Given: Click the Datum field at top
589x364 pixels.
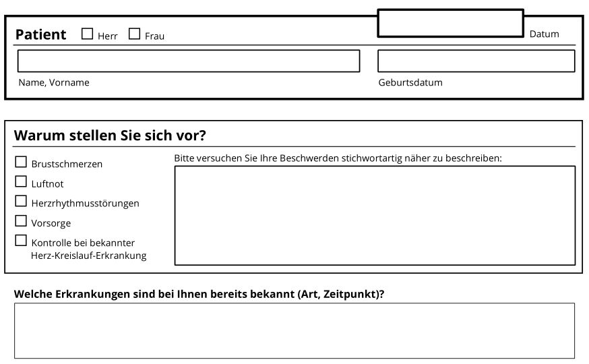Looking at the screenshot, I should 450,24.
